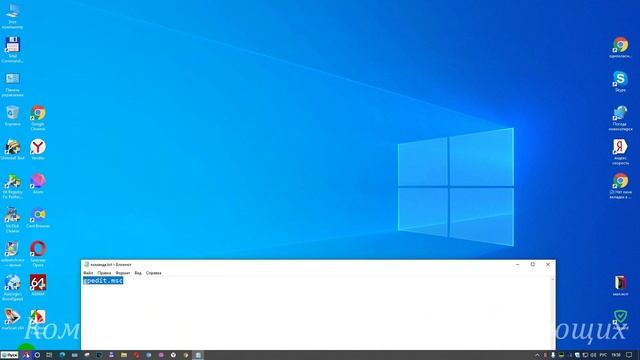Click Notepad title bar icon
This screenshot has width=640, height=360.
click(86, 264)
